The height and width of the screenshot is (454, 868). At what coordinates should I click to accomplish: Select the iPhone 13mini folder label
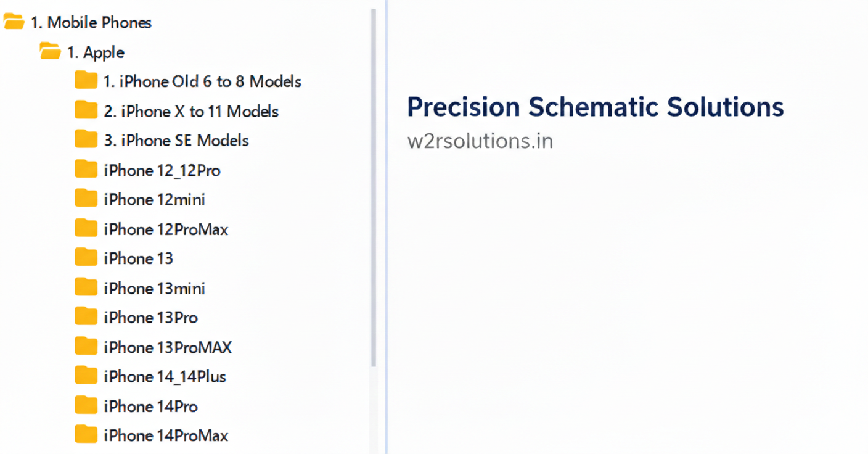point(154,288)
